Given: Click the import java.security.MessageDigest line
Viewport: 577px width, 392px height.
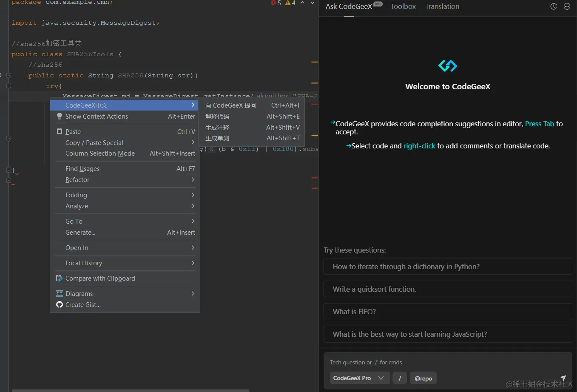Looking at the screenshot, I should (x=85, y=23).
